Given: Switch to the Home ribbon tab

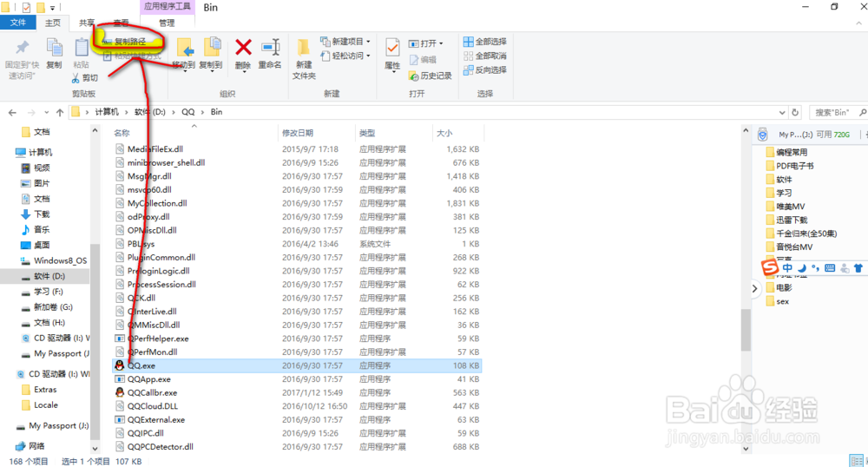Looking at the screenshot, I should tap(53, 23).
